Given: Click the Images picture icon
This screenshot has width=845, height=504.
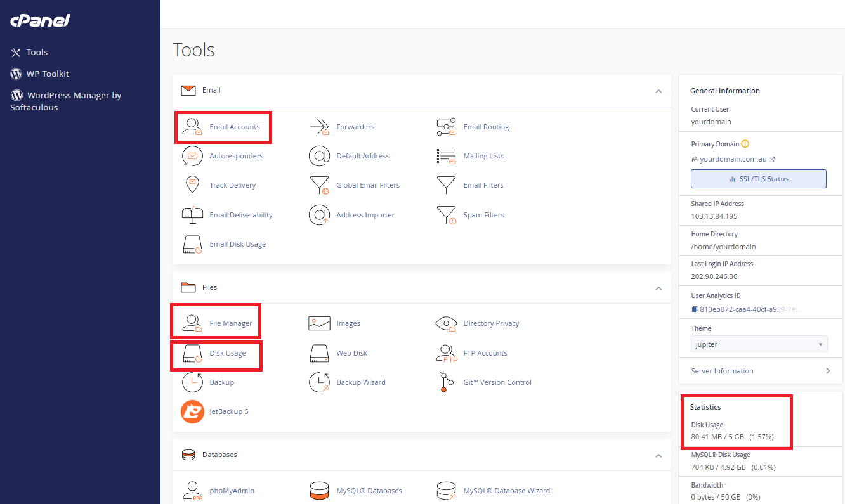Looking at the screenshot, I should [319, 323].
